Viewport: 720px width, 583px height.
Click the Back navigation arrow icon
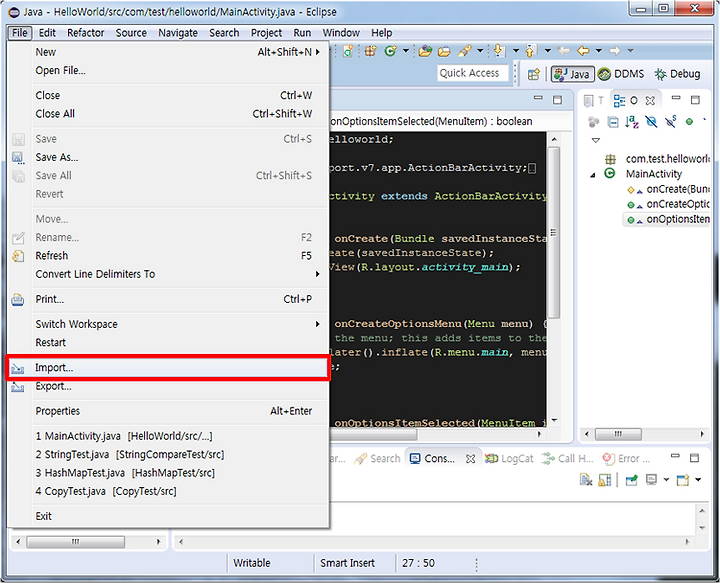click(x=583, y=50)
